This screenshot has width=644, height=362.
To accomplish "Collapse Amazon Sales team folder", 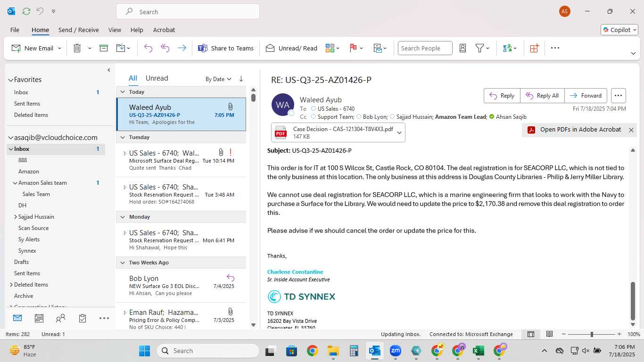I will pyautogui.click(x=15, y=183).
